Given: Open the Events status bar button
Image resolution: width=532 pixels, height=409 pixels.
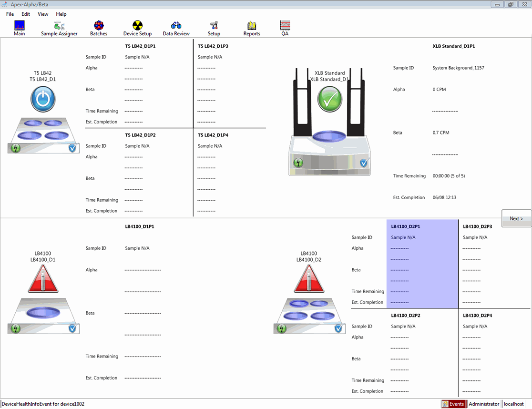Looking at the screenshot, I should pyautogui.click(x=453, y=404).
